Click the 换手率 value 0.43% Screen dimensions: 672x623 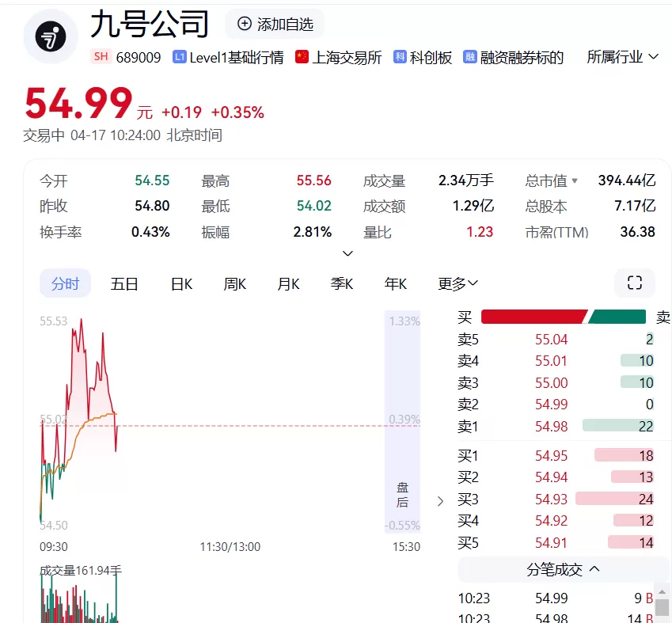150,232
